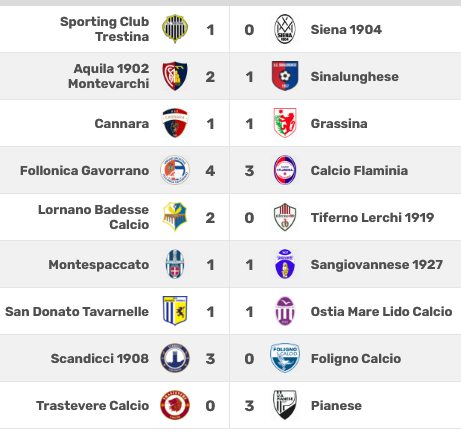Click the Foligno Calcio shield logo
The image size is (461, 438).
pyautogui.click(x=285, y=358)
